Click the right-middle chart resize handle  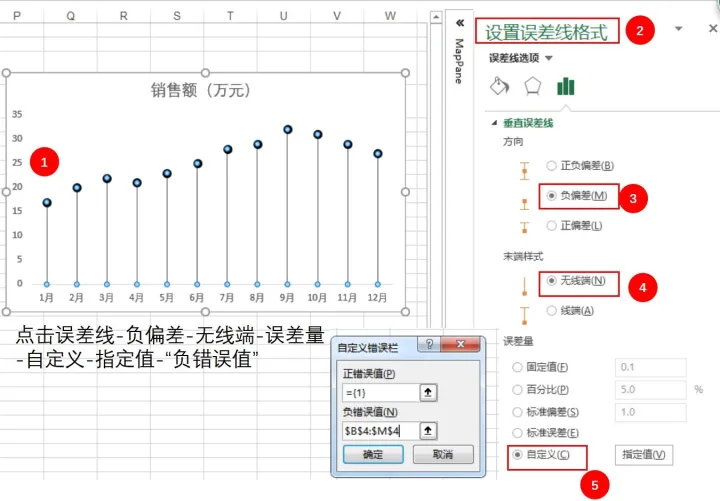pos(405,192)
